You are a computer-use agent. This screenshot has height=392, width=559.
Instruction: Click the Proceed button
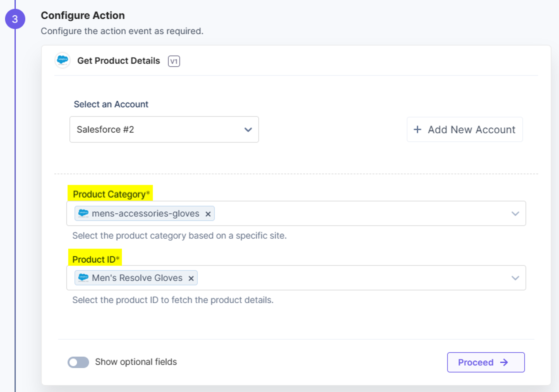[486, 362]
